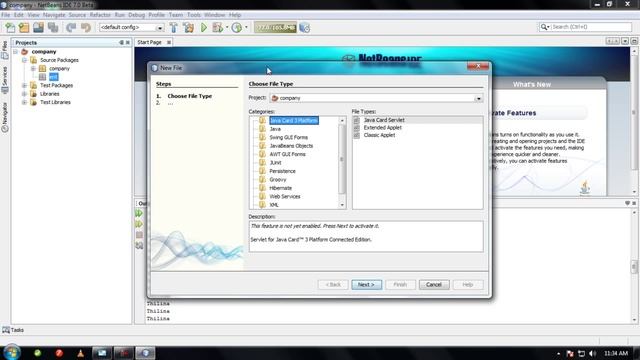Click the Search (Ctrl+I) input field

(591, 27)
